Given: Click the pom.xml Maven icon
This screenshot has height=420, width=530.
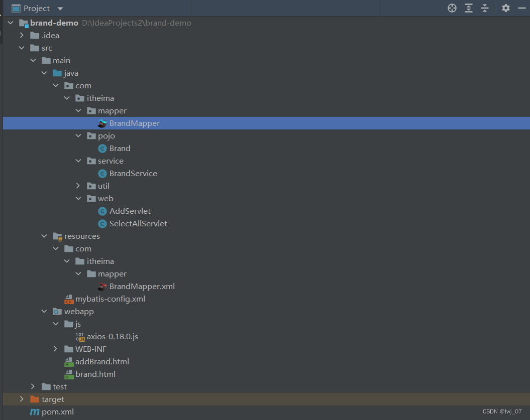Looking at the screenshot, I should tap(35, 412).
